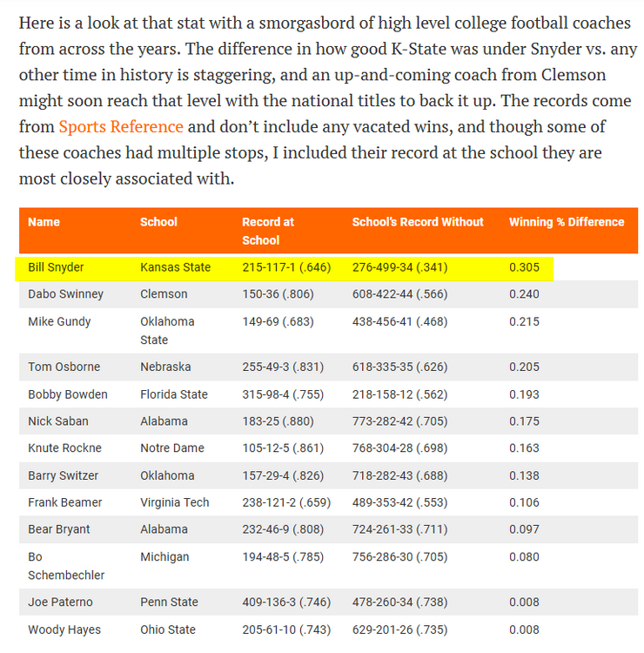Click the Winning % Difference header
Screen dimensions: 644x653
tap(567, 222)
